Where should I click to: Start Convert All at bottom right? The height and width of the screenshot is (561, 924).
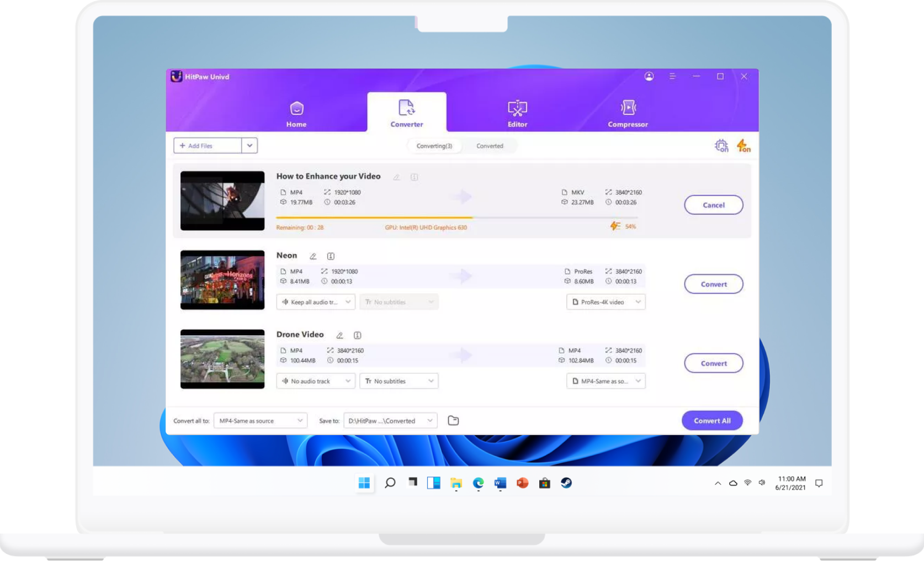(x=712, y=420)
